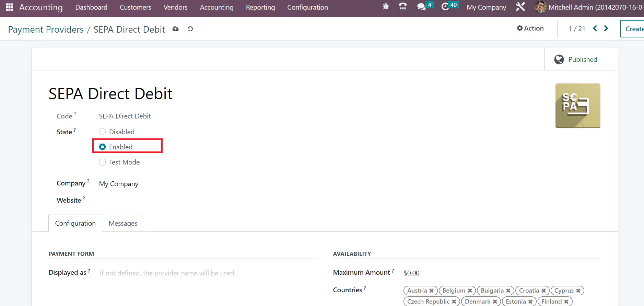Switch to the Messages tab

pos(123,223)
